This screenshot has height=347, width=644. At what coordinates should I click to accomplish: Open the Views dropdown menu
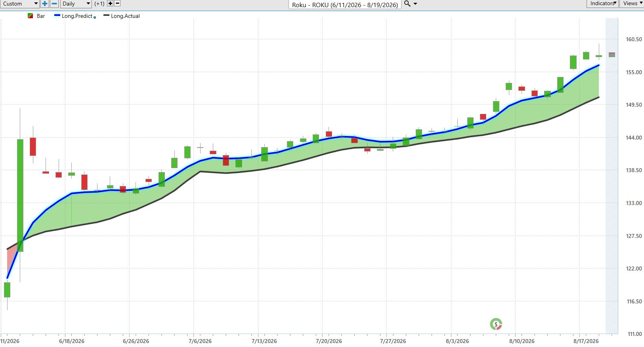[x=632, y=4]
